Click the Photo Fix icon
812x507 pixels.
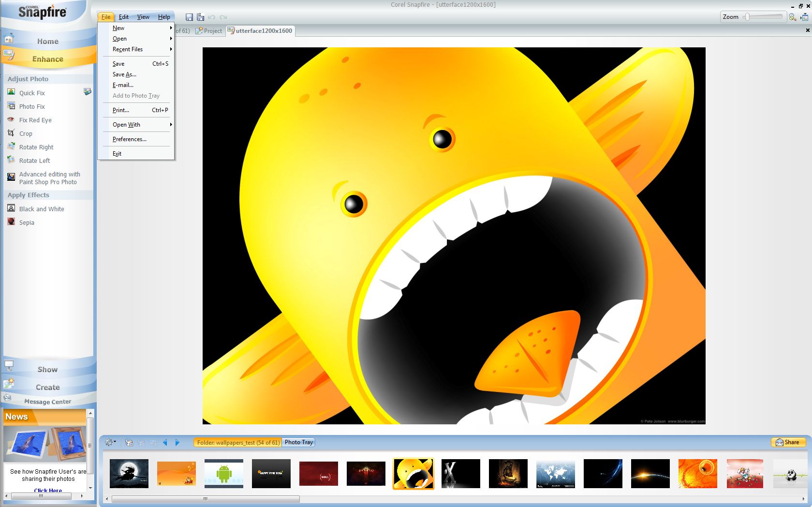(11, 106)
